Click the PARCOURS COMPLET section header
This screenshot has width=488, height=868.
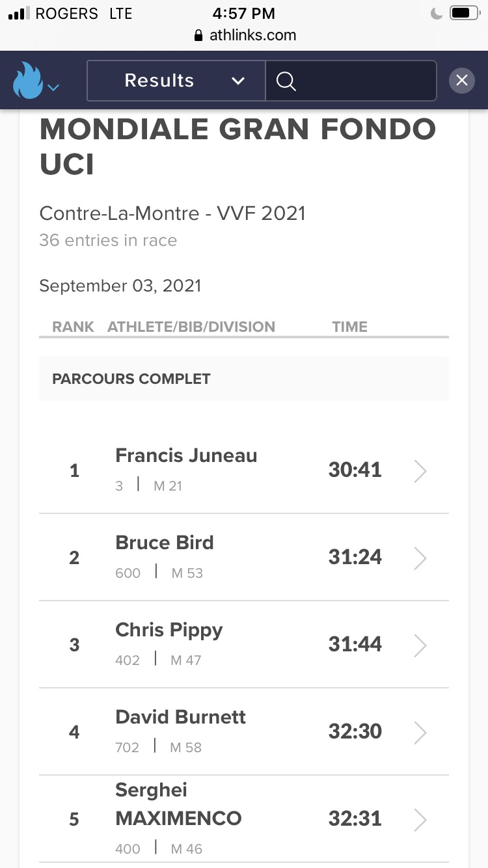coord(131,379)
